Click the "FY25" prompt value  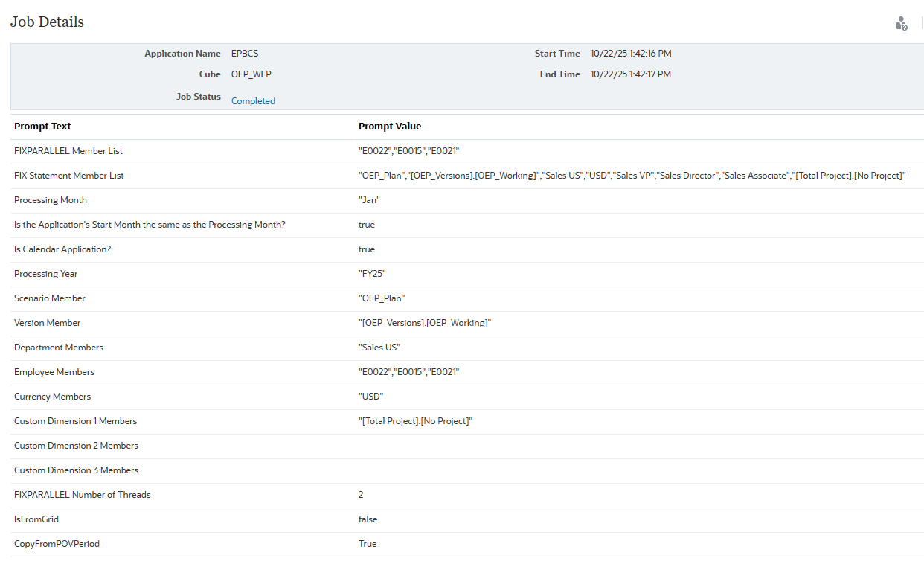click(372, 274)
